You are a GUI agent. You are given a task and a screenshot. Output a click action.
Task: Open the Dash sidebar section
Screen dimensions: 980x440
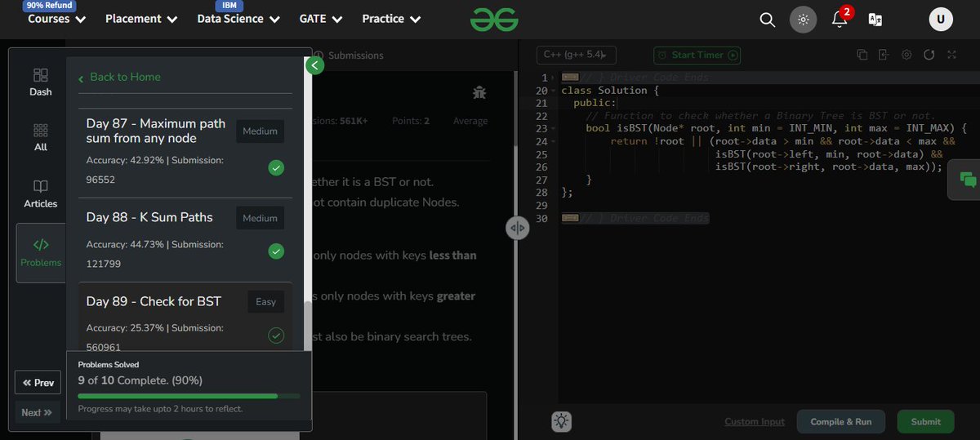click(x=41, y=82)
